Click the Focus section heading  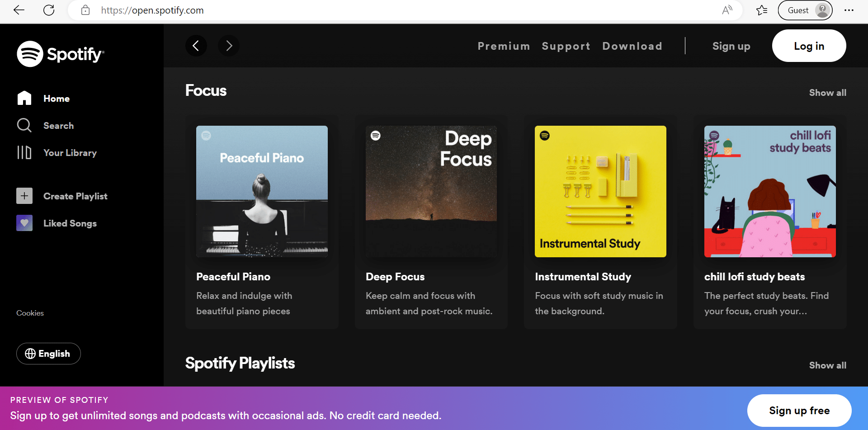coord(206,90)
